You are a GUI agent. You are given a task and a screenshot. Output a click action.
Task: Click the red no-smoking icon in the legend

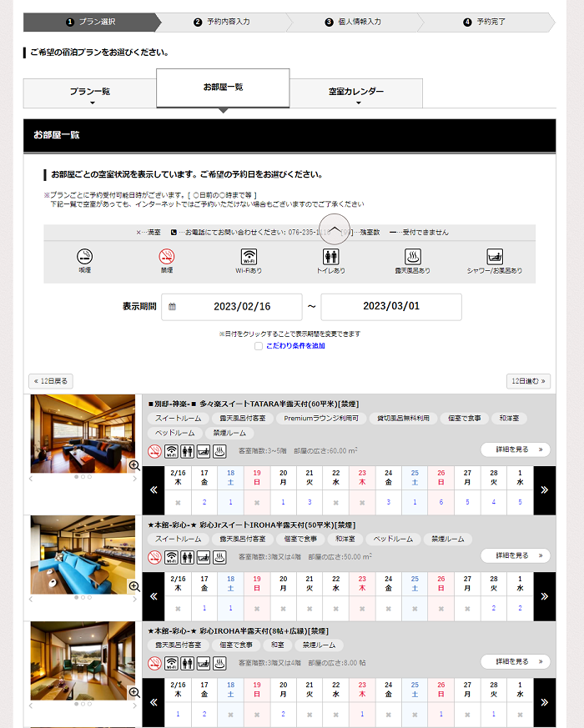coord(167,256)
